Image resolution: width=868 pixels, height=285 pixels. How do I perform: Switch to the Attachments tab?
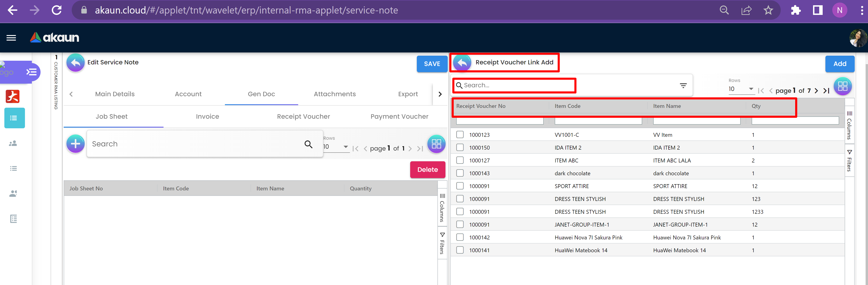point(335,94)
